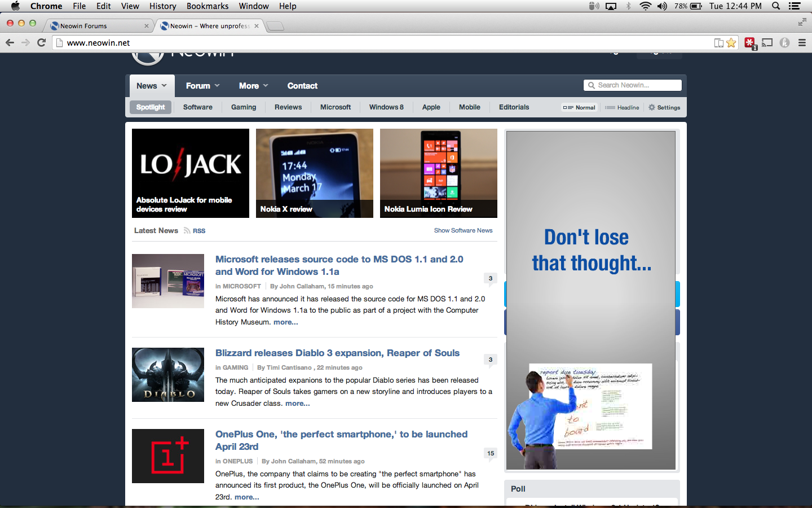Open the Diablo 3 article thumbnail
This screenshot has width=812, height=508.
tap(167, 375)
